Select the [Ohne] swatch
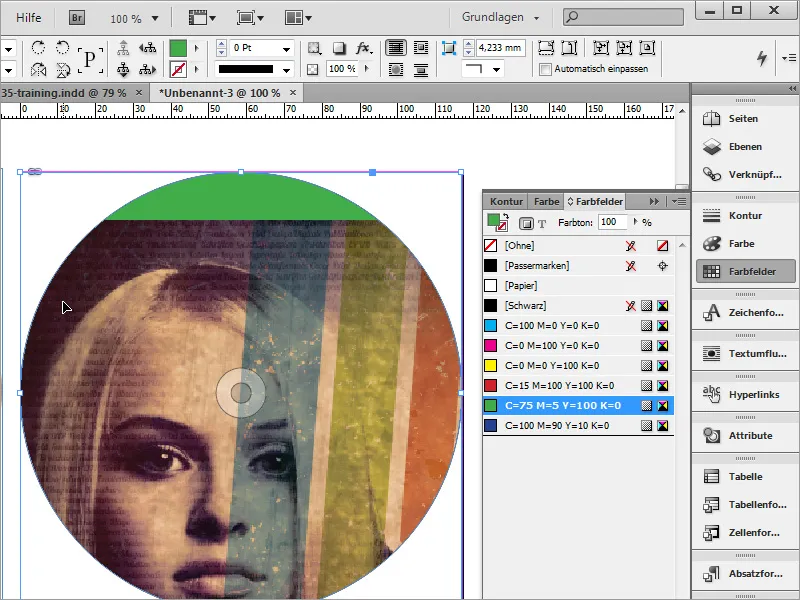Screen dimensions: 800x600 [578, 245]
